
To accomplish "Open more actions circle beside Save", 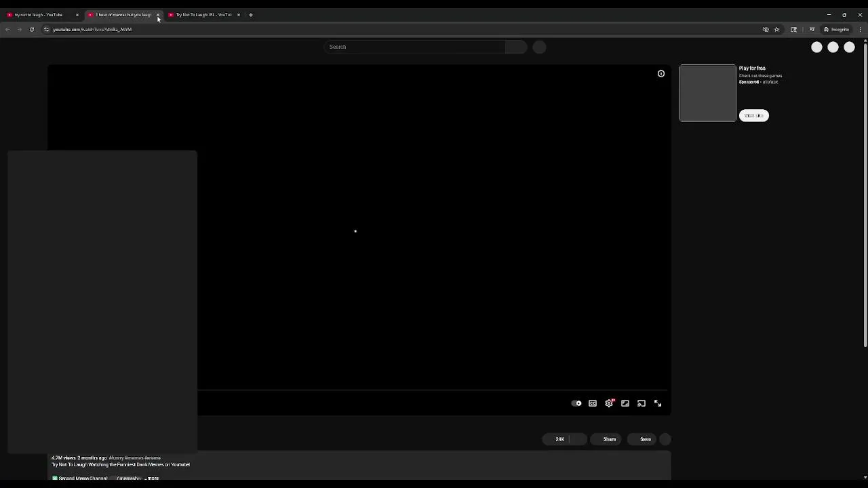I will [665, 439].
